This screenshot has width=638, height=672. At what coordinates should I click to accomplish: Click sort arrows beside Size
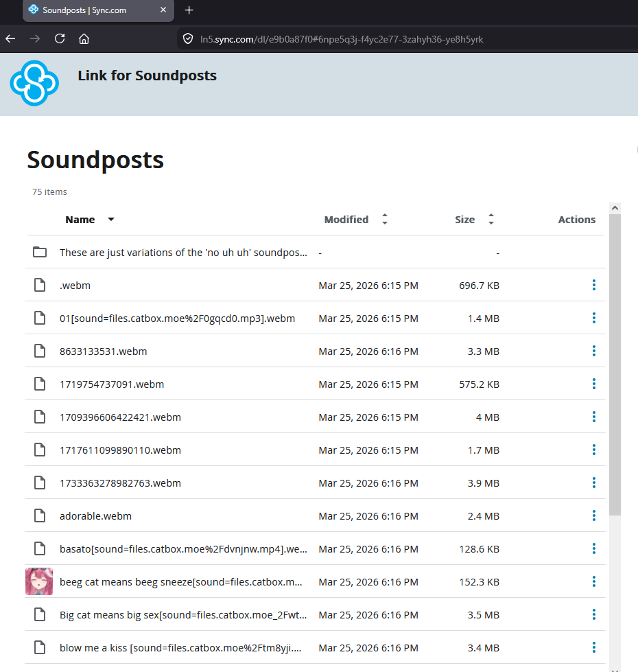[x=491, y=219]
